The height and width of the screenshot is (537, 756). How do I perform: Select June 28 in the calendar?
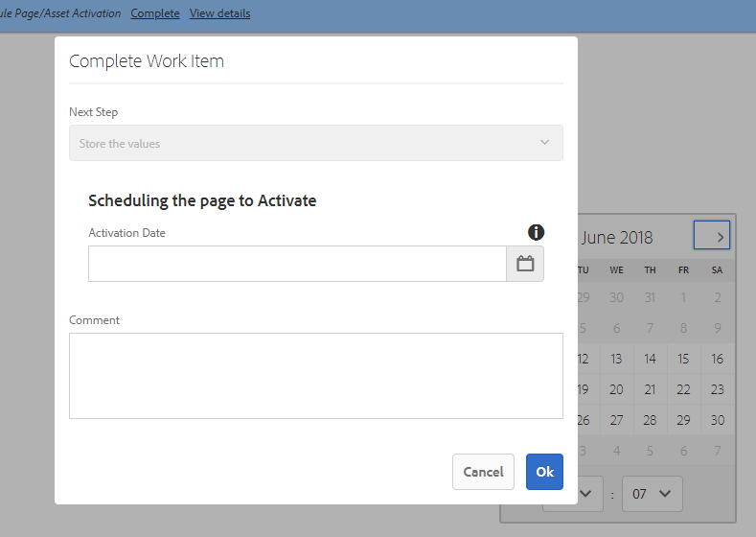[x=650, y=420]
